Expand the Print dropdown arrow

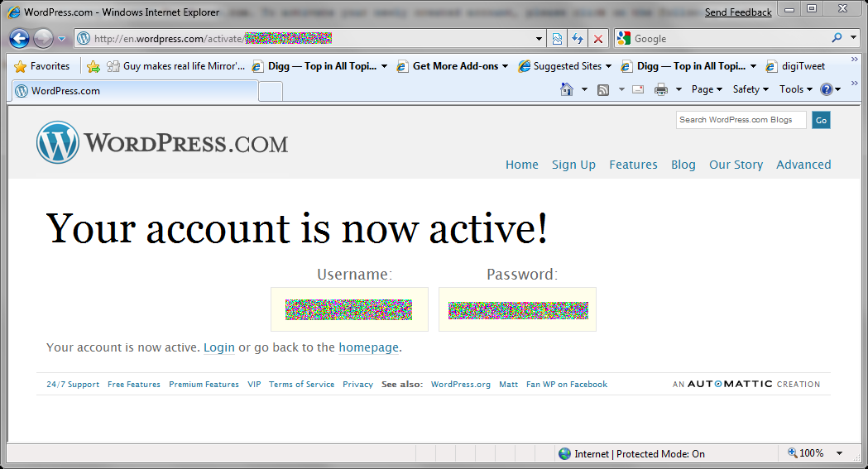[x=679, y=89]
